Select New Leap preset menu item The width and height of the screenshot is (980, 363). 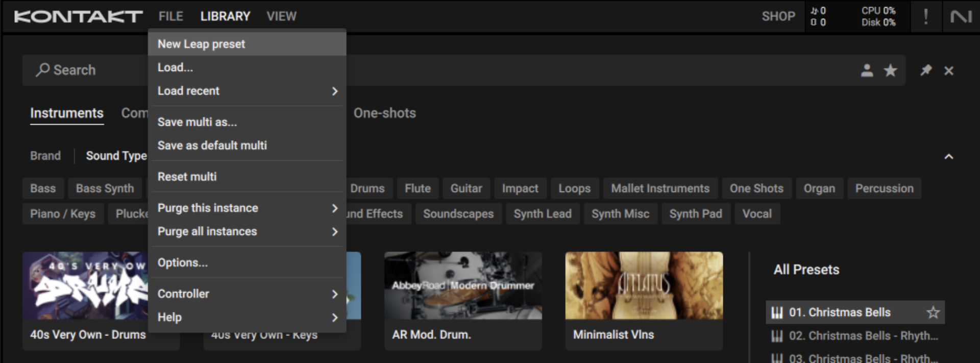point(247,44)
